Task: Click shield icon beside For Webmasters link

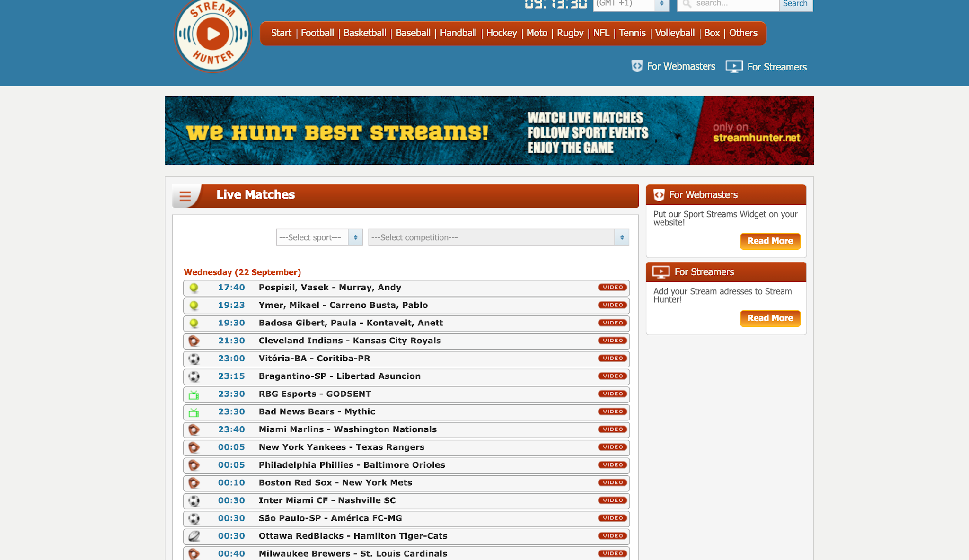Action: point(637,66)
